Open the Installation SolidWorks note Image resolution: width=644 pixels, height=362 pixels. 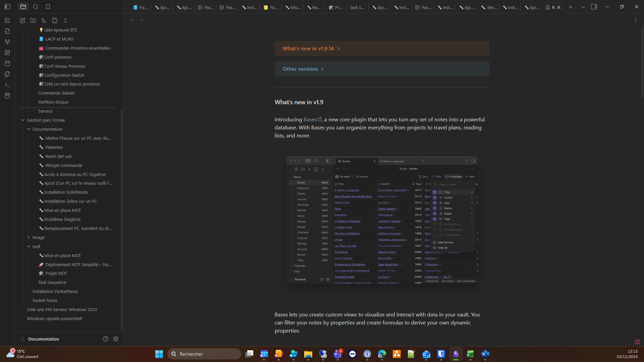(66, 192)
